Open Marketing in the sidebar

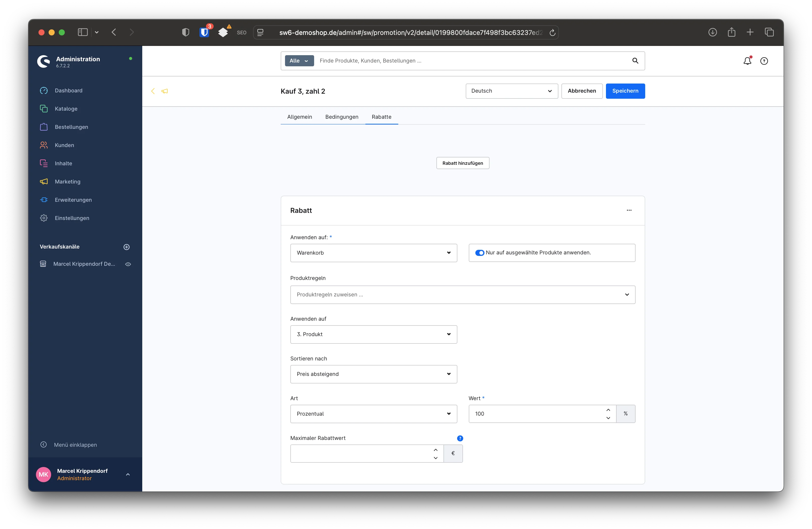point(68,181)
